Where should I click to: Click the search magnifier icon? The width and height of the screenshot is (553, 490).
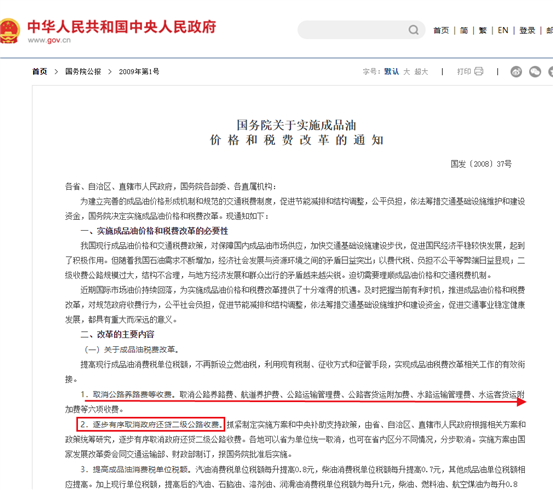(413, 30)
